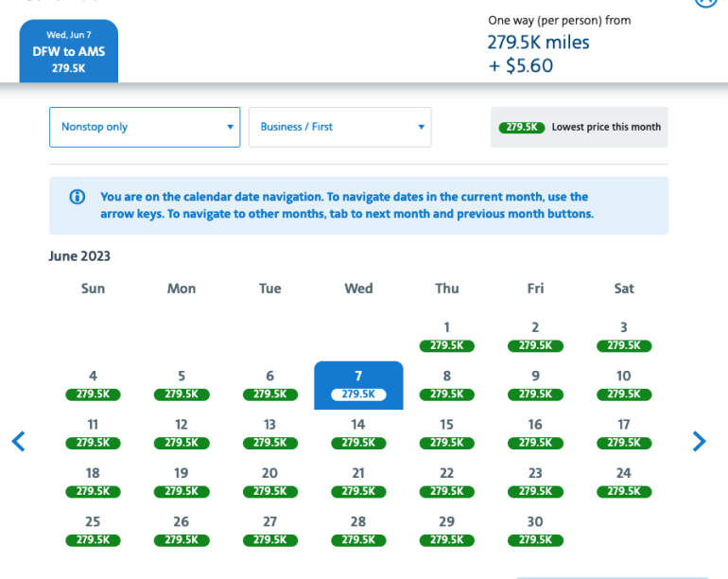Go to the next month arrow

[x=699, y=441]
